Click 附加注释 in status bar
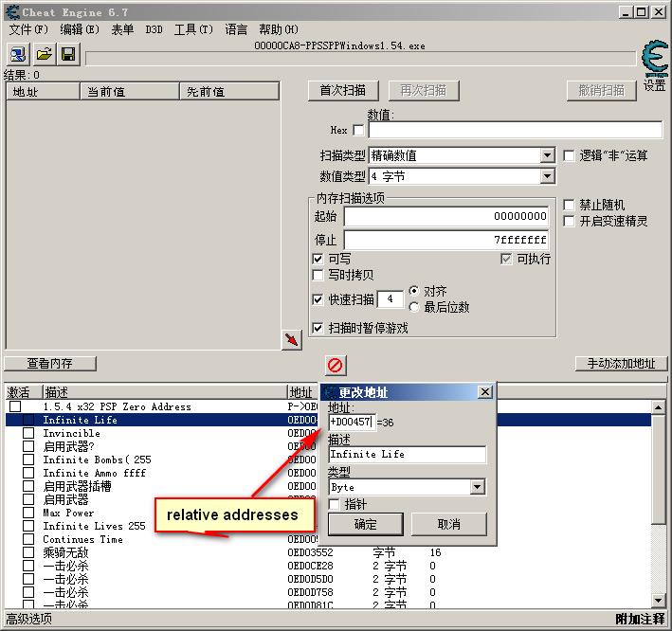The width and height of the screenshot is (672, 631). pyautogui.click(x=641, y=619)
